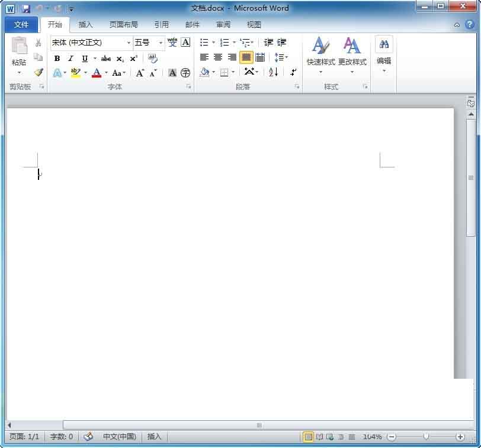Viewport: 481px width, 448px height.
Task: Open the font name dropdown
Action: click(129, 43)
